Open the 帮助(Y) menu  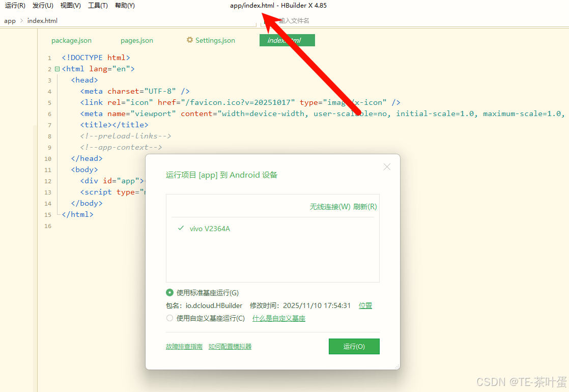point(125,6)
